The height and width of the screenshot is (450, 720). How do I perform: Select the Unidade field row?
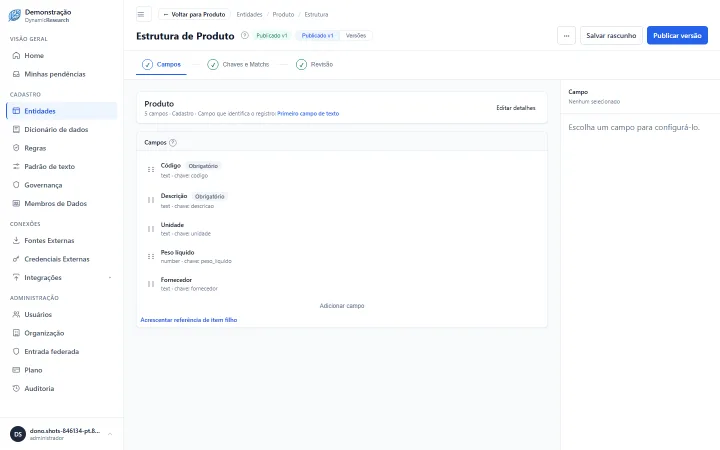tap(342, 229)
